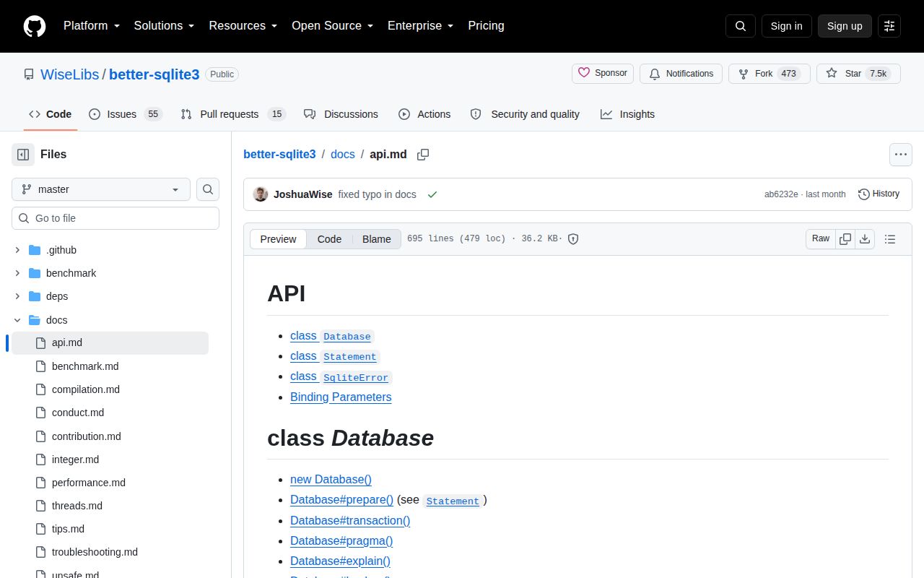Open the search magnifier in header

pos(741,26)
